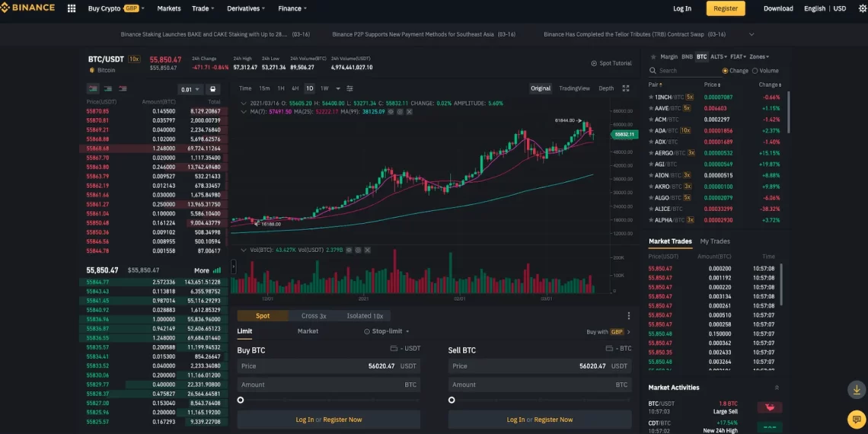Select the Volume radio button
Screen dimensions: 868x434
tap(755, 71)
